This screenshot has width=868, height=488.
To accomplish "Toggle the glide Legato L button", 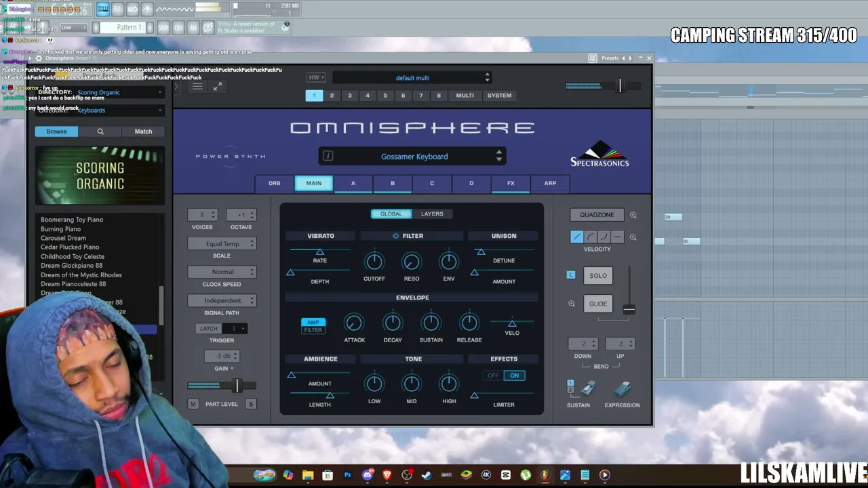I will (x=571, y=275).
